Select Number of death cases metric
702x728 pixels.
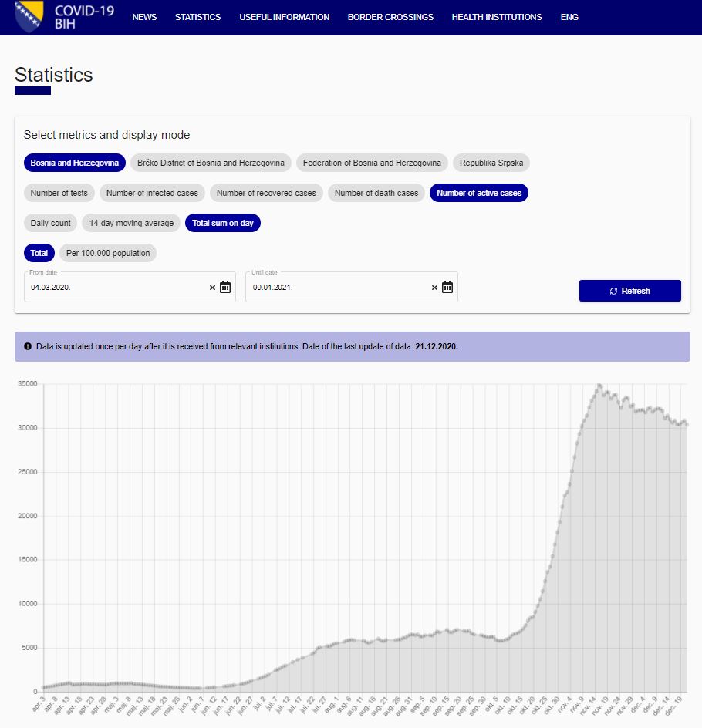pos(376,193)
